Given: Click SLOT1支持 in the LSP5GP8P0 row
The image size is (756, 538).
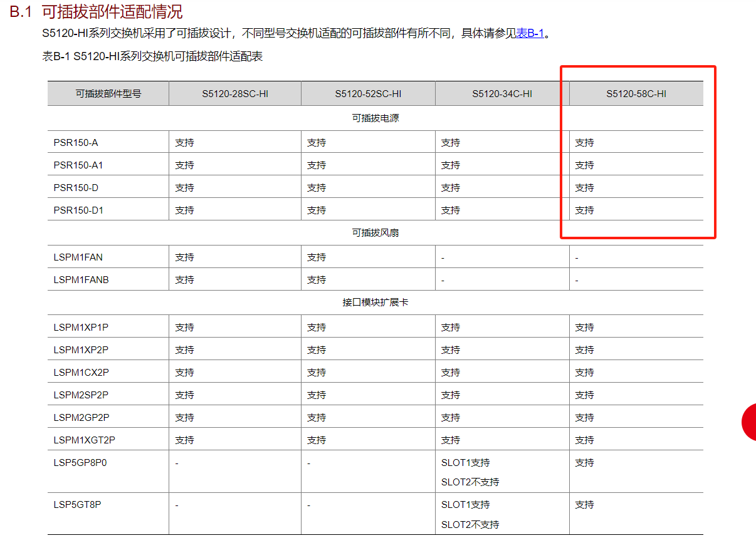Looking at the screenshot, I should tap(465, 462).
